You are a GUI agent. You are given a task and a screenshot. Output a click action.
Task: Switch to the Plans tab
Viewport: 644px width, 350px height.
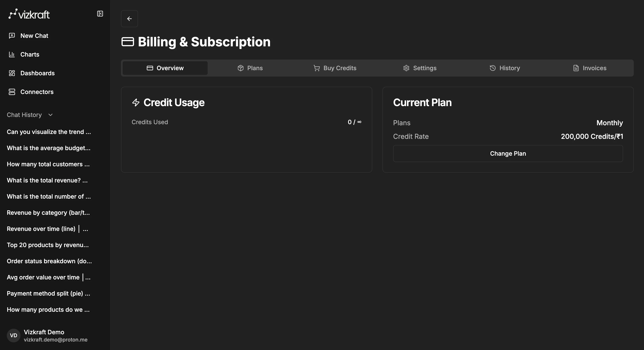click(x=250, y=68)
